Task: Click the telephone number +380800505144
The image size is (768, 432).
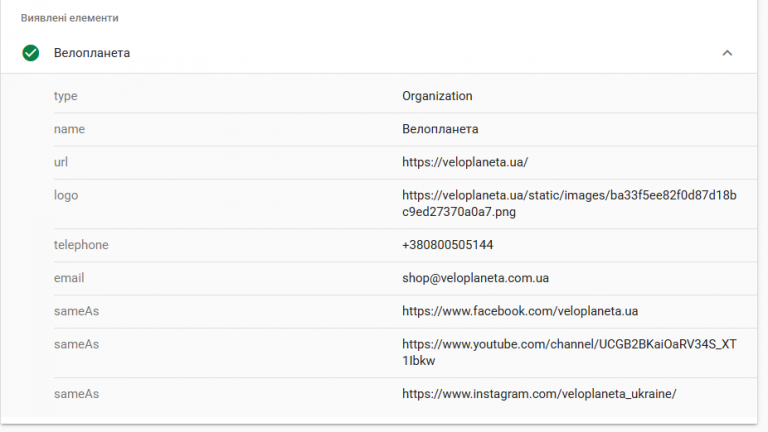Action: pyautogui.click(x=448, y=245)
